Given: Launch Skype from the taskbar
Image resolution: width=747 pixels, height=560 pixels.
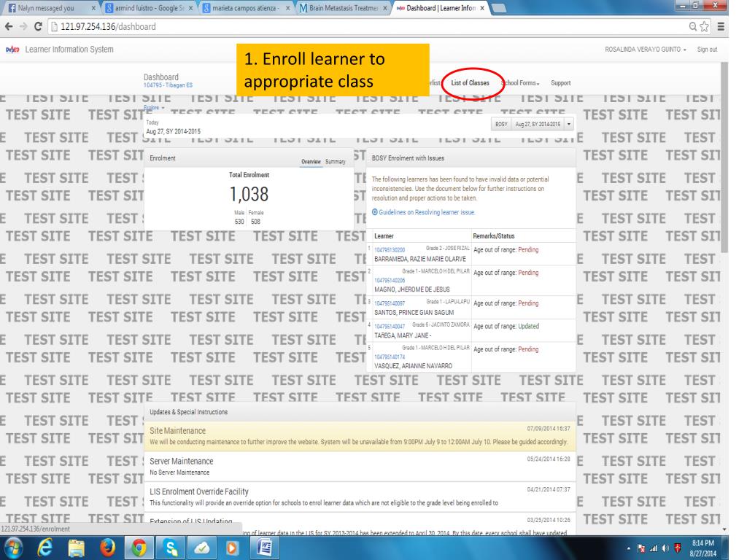Looking at the screenshot, I should click(x=170, y=548).
